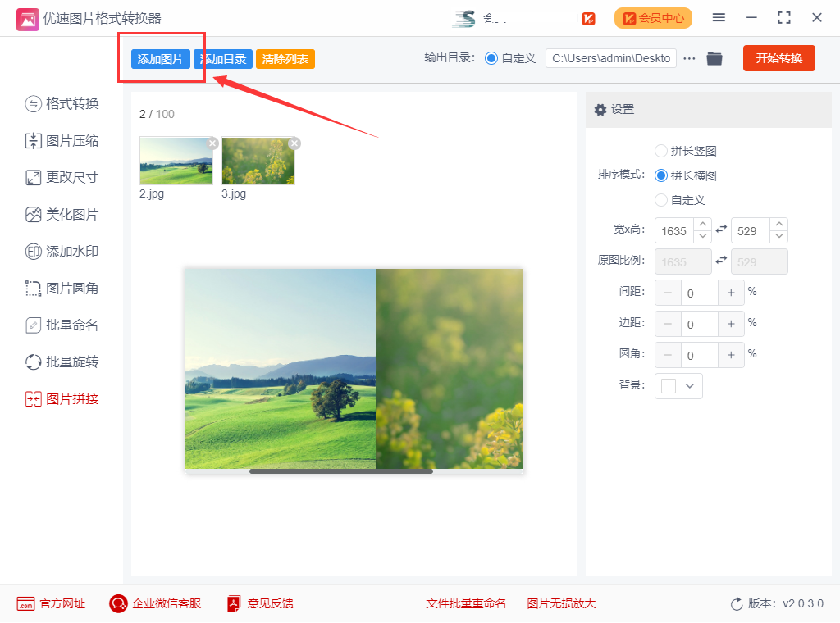Decrease 间距 spacing with minus button
840x623 pixels.
tap(668, 293)
